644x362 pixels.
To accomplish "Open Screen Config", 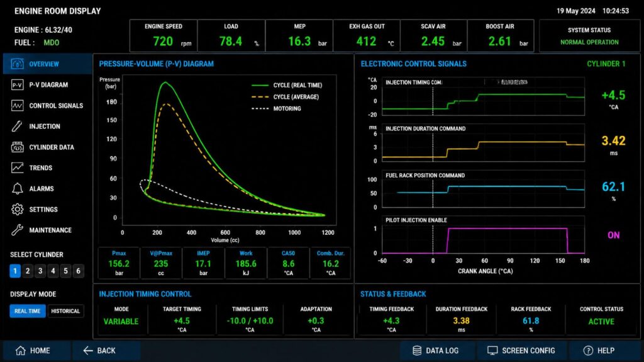I will [521, 351].
